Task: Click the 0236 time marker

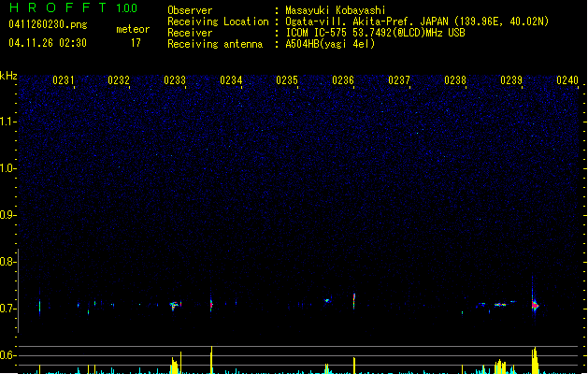Action: 343,80
